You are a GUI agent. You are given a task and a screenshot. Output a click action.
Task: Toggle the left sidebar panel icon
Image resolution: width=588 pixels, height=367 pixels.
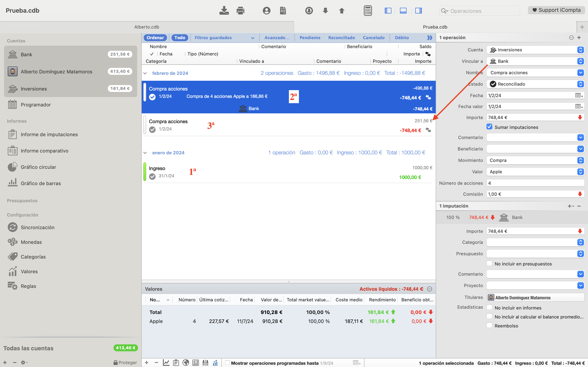[x=388, y=11]
